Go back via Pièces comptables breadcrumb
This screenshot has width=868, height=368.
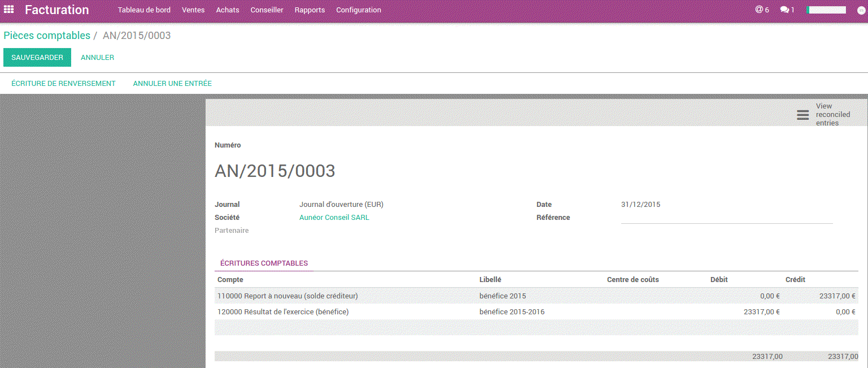point(47,35)
